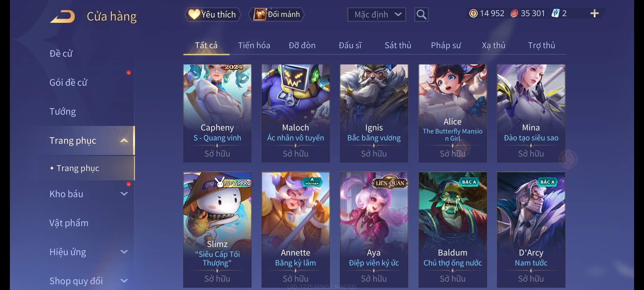Open Gói đề cử in sidebar
Screen dimensions: 644x290
coord(68,82)
